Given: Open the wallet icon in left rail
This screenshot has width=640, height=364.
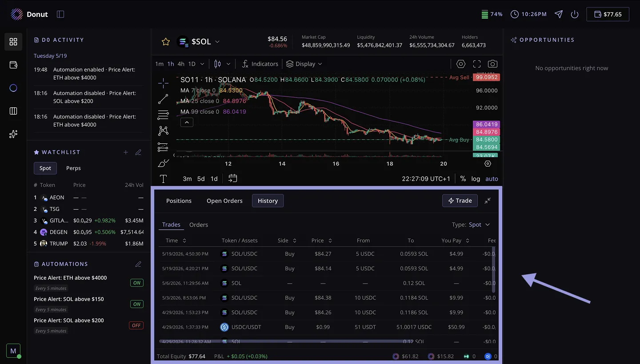Looking at the screenshot, I should (x=13, y=65).
